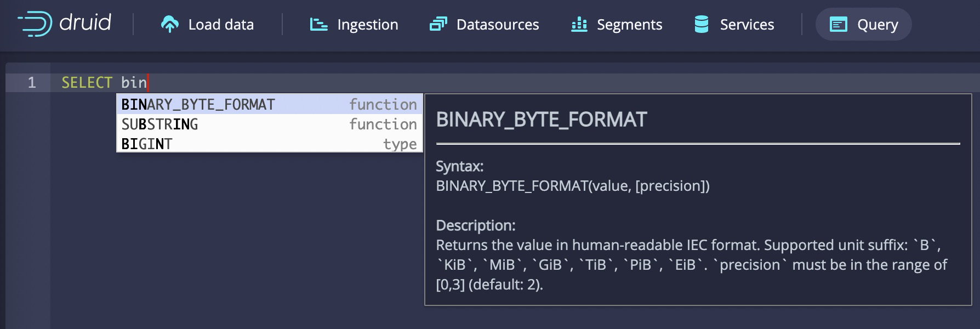This screenshot has width=980, height=329.
Task: Click the Ingestion chart icon
Action: (x=318, y=25)
